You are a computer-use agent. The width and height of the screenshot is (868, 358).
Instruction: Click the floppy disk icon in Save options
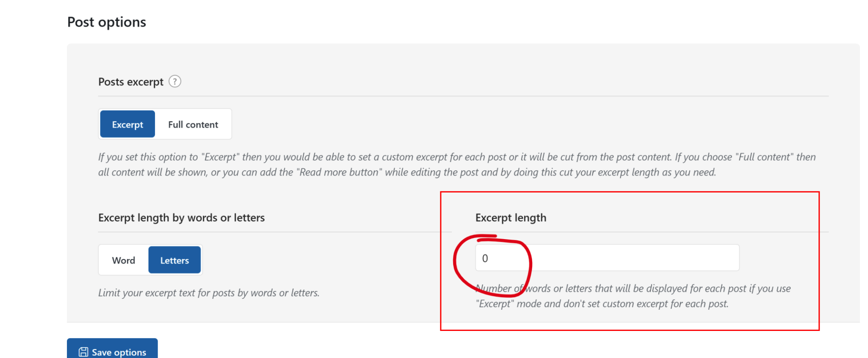coord(83,352)
